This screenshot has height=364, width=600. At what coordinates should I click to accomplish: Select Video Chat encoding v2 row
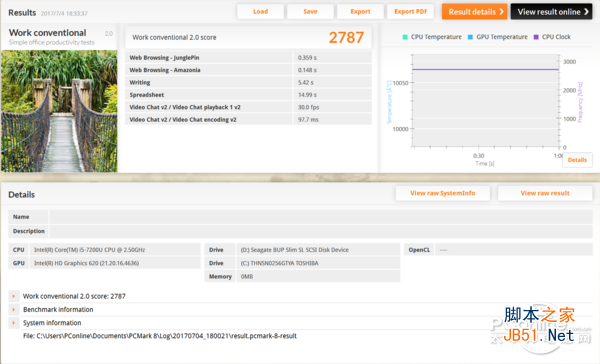pyautogui.click(x=248, y=119)
